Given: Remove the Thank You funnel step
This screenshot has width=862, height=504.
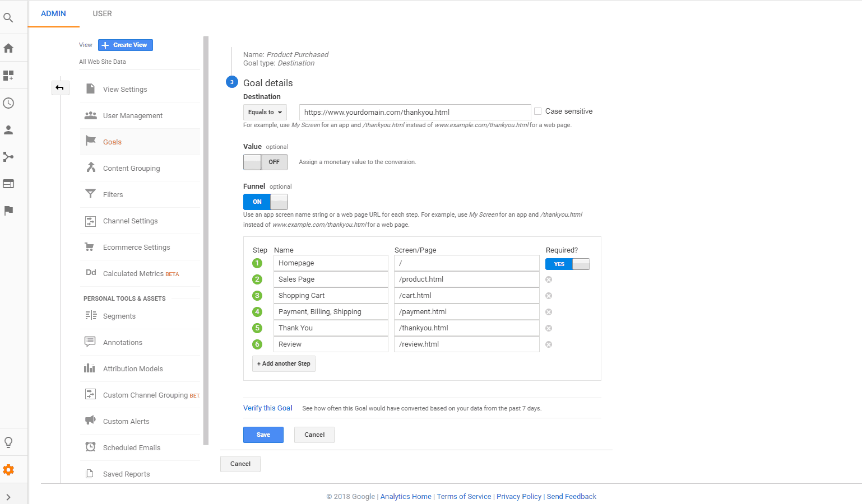Looking at the screenshot, I should click(549, 328).
